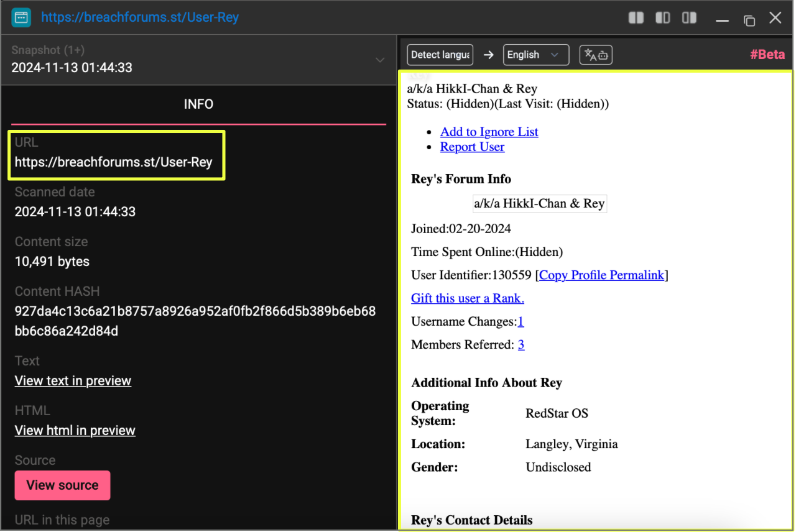Click the View source button

62,485
